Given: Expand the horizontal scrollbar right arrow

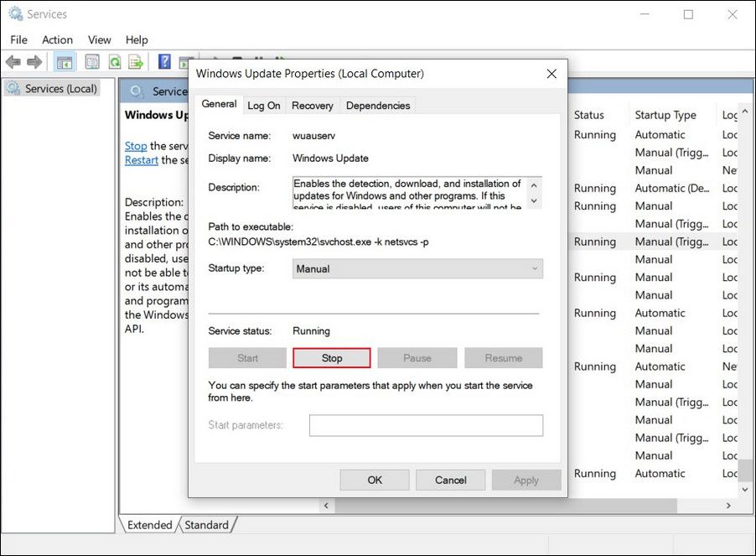Looking at the screenshot, I should pyautogui.click(x=728, y=504).
